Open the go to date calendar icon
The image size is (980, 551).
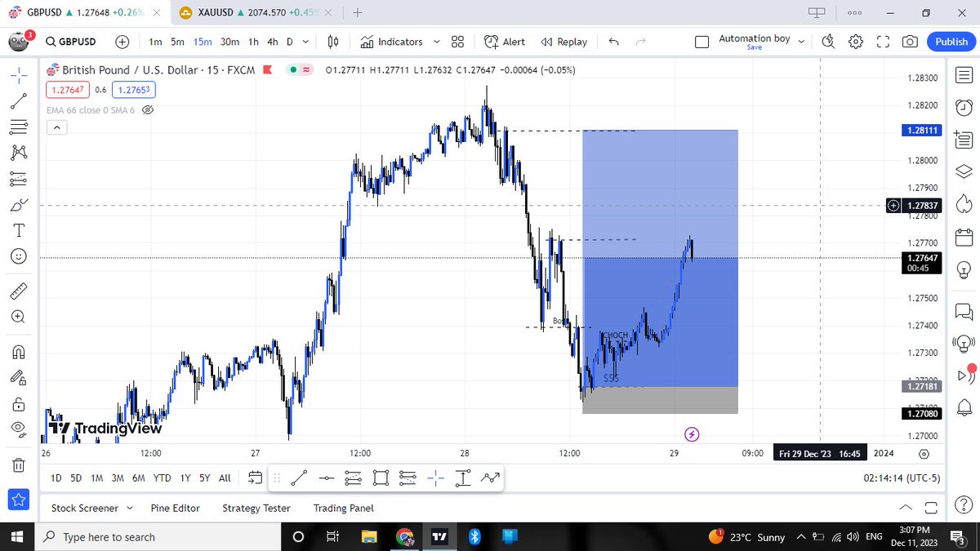tap(255, 478)
